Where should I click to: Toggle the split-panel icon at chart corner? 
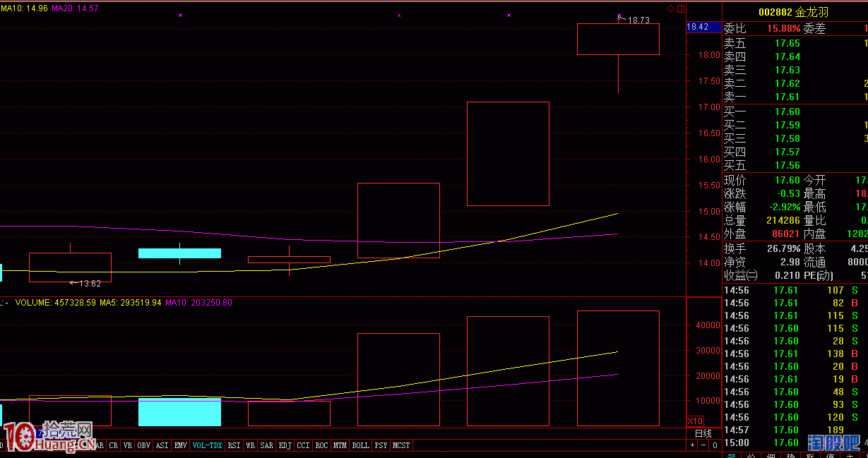[681, 8]
